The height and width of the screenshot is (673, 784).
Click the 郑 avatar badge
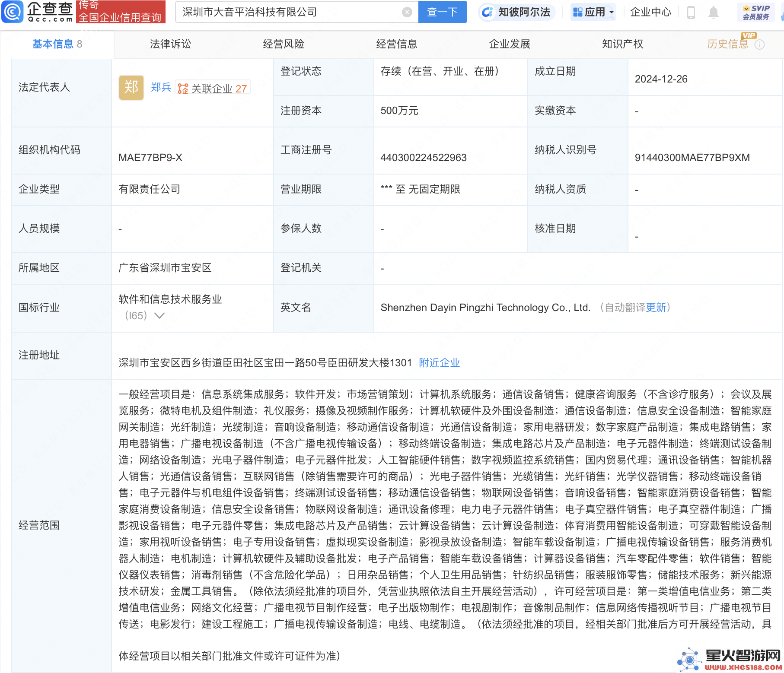pos(131,88)
